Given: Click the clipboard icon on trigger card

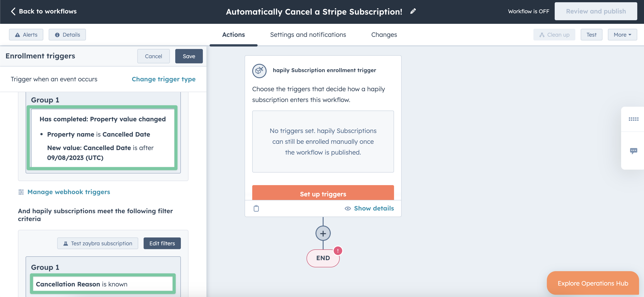Looking at the screenshot, I should [x=256, y=208].
